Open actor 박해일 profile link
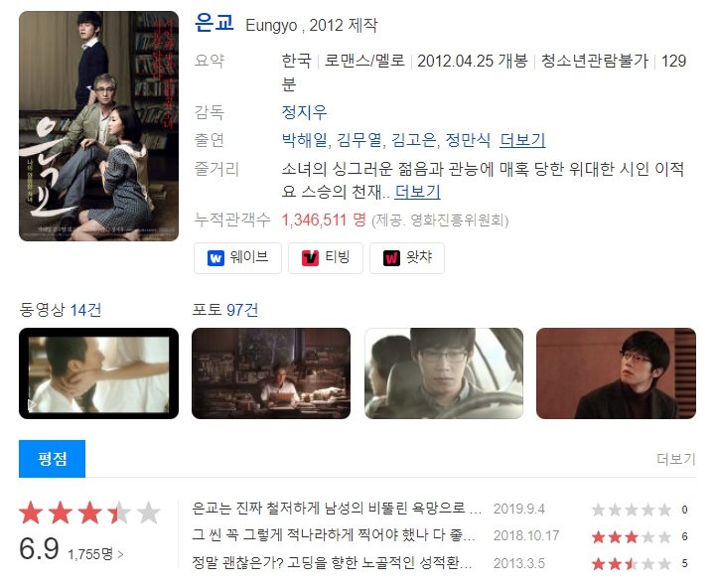 [304, 140]
